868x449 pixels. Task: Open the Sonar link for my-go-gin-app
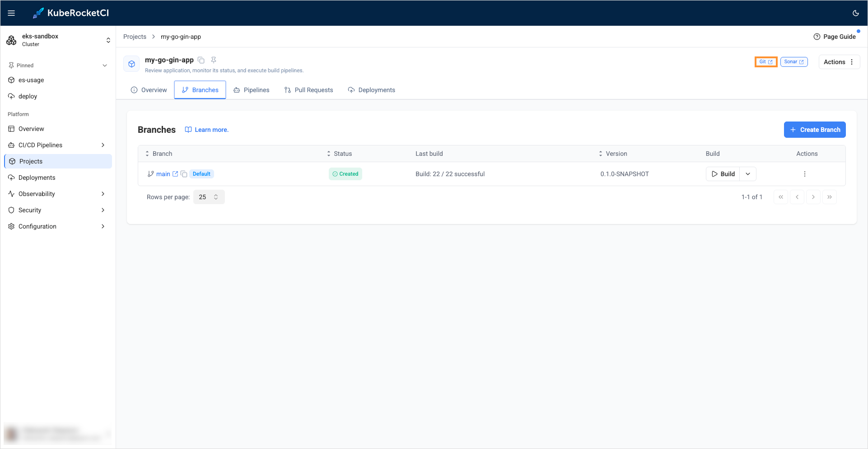pos(794,61)
